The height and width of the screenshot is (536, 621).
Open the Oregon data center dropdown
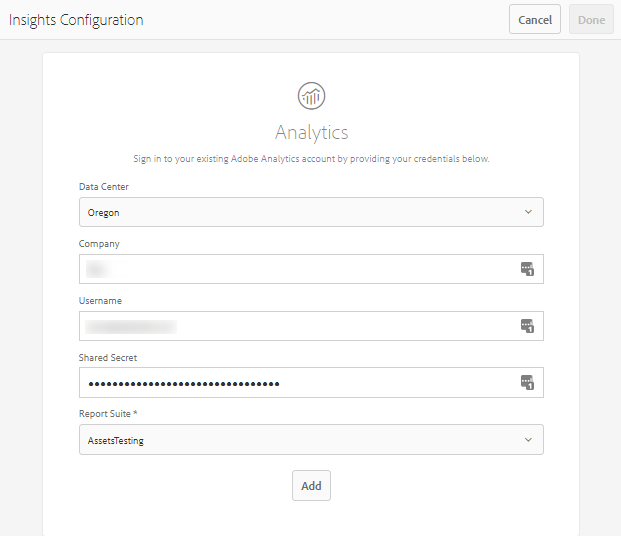tap(300, 212)
